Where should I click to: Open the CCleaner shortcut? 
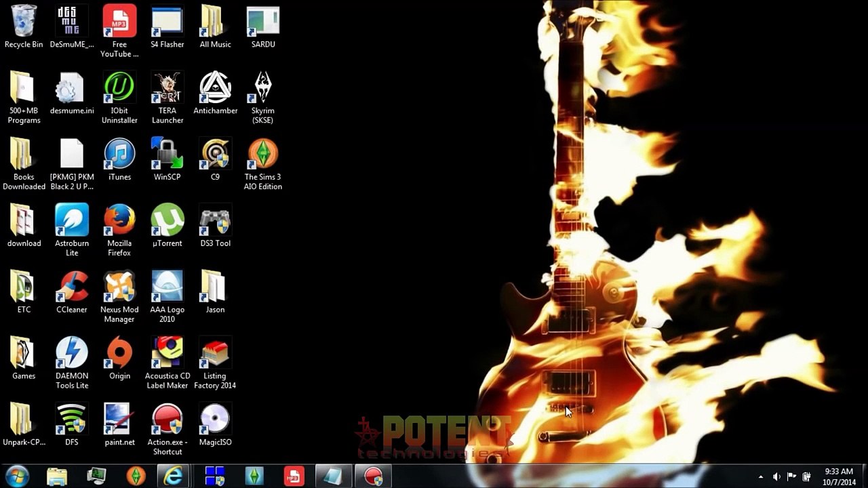(72, 287)
